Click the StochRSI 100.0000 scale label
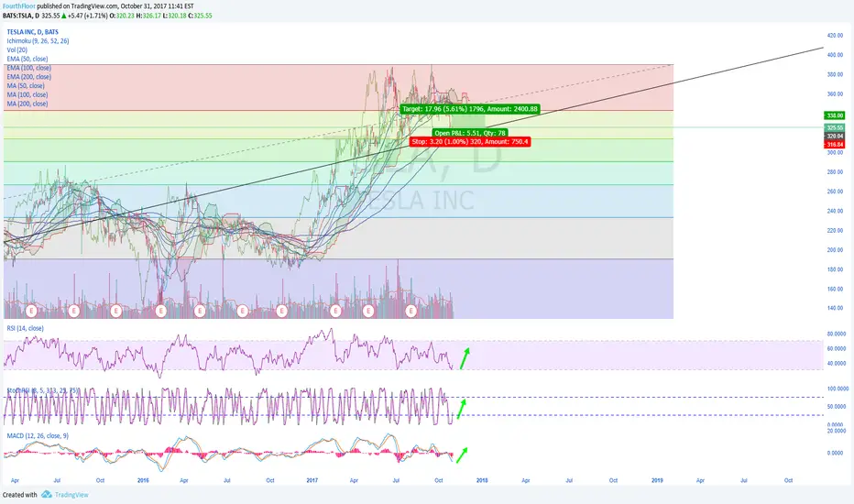 (838, 389)
